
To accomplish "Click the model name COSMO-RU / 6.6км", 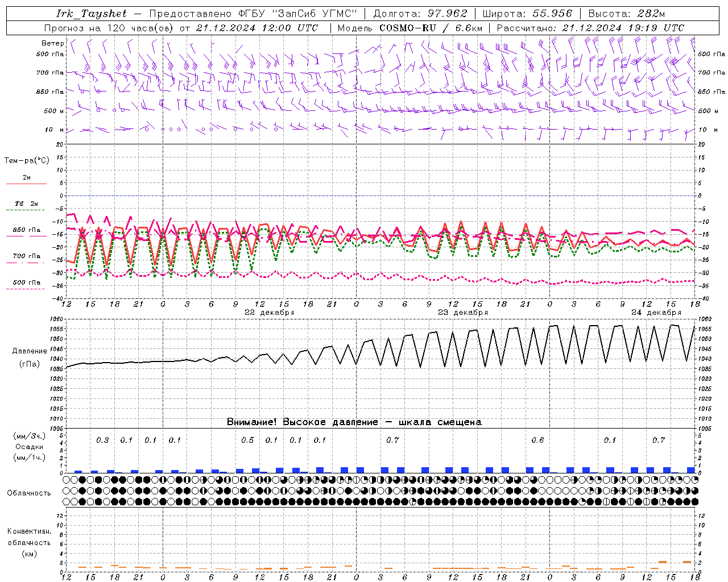I will coord(431,28).
